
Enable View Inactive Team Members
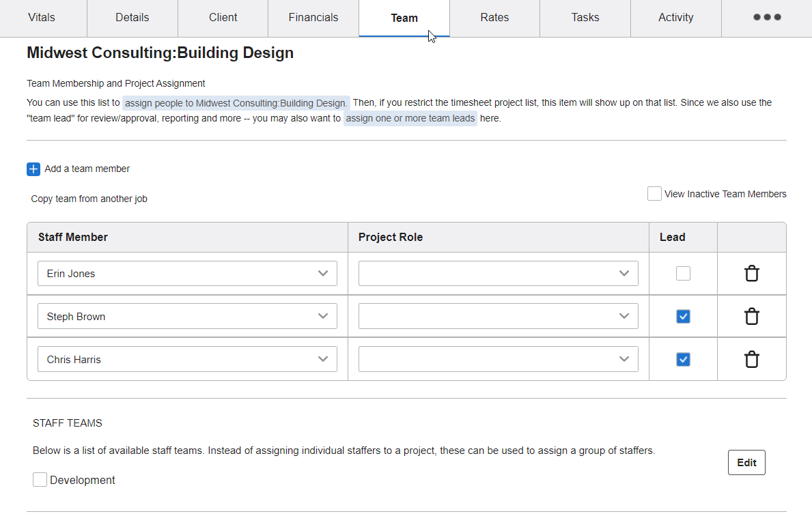pos(654,193)
